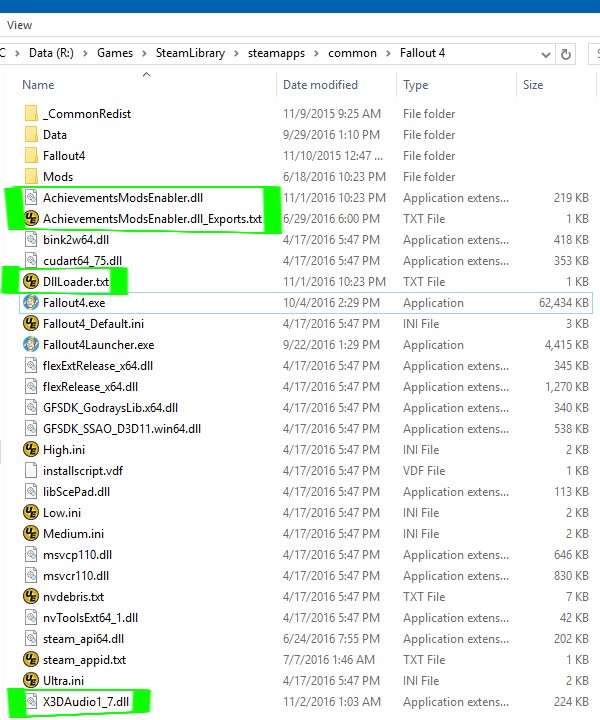
Task: Expand chevron after SteamLibrary in path
Action: coord(236,54)
